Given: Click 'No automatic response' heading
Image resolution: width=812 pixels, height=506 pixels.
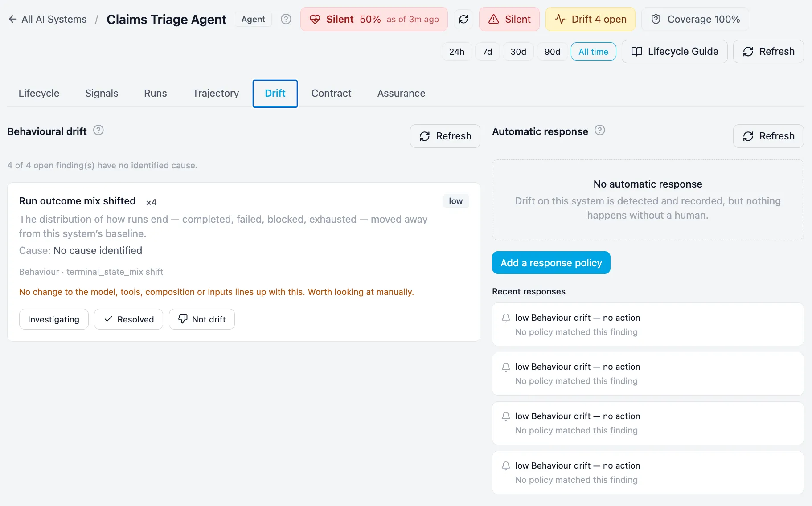Looking at the screenshot, I should tap(648, 184).
